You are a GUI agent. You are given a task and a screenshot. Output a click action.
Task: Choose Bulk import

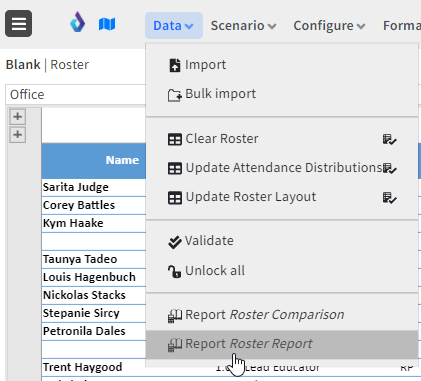click(x=282, y=94)
